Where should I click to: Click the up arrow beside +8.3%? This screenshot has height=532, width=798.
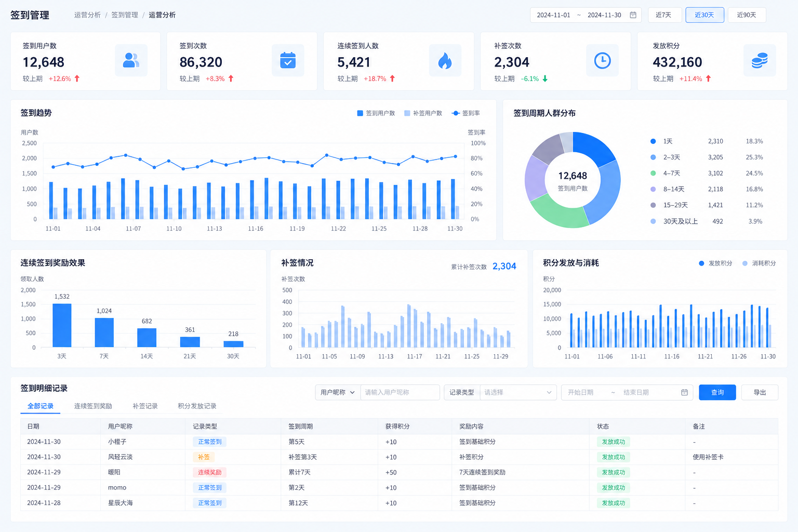click(231, 78)
